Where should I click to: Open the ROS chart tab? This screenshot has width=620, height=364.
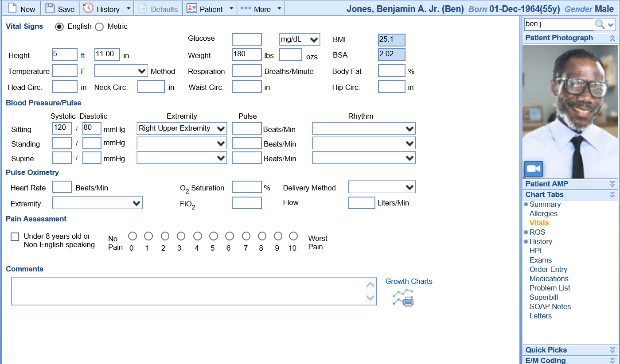pos(538,232)
